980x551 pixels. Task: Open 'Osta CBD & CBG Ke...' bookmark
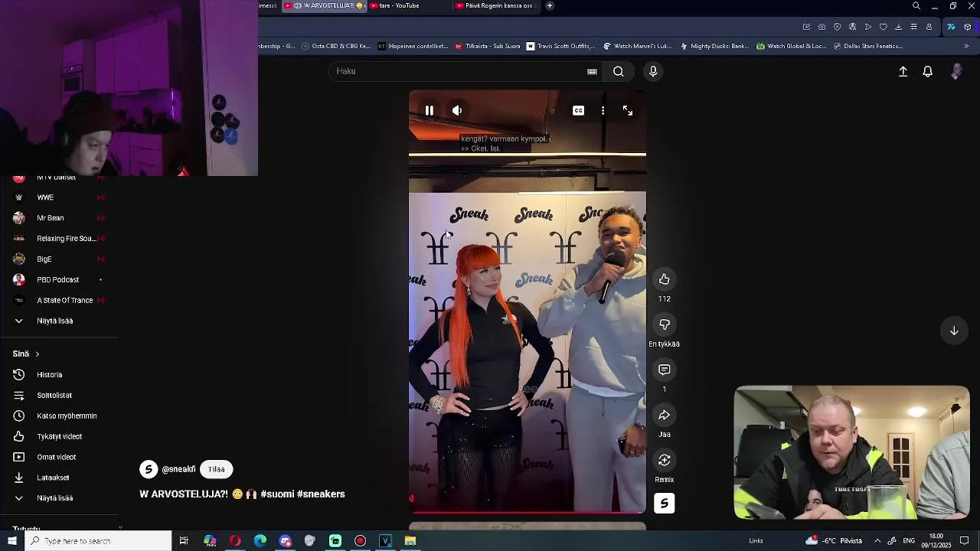pos(336,46)
